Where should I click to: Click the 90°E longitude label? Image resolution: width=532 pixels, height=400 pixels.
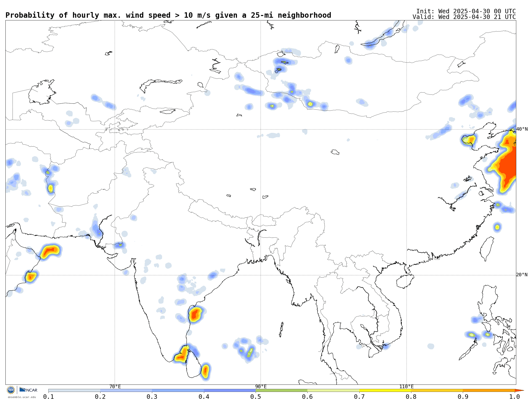261,386
